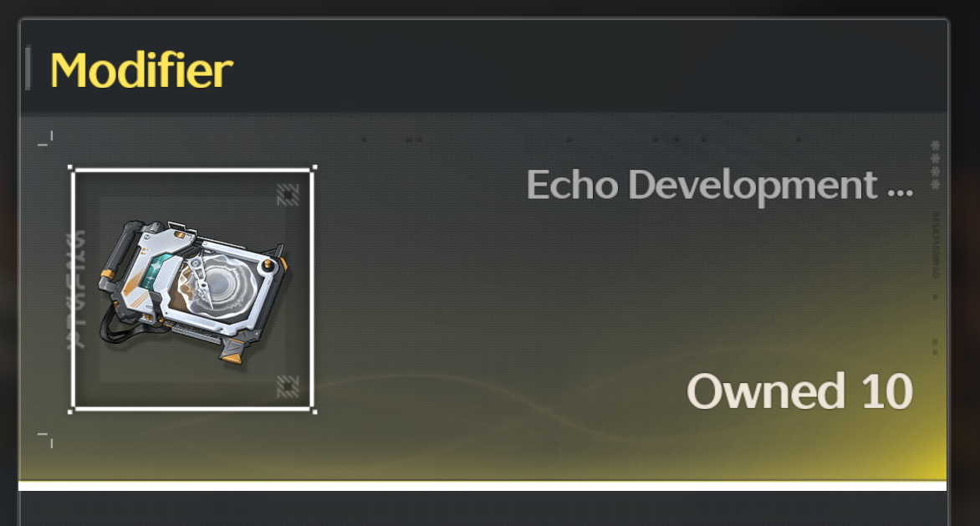Image resolution: width=980 pixels, height=526 pixels.
Task: Open the truncated Echo Development item name
Action: (x=719, y=186)
